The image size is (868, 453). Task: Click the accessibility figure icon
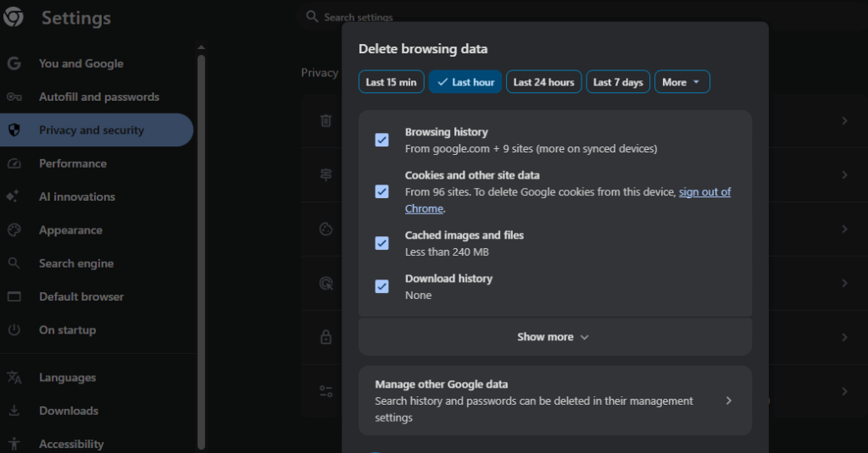point(14,444)
